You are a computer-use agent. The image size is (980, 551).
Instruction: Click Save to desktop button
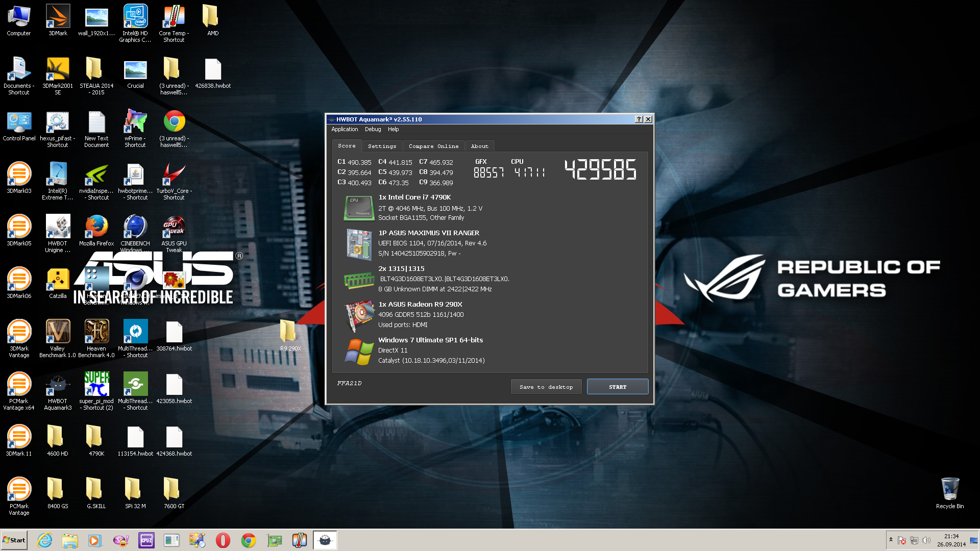pos(546,387)
